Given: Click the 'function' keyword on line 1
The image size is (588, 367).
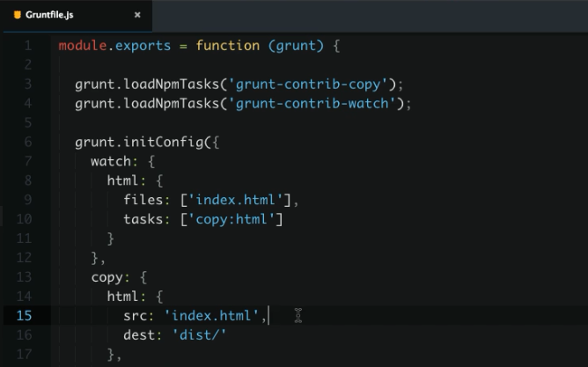Looking at the screenshot, I should tap(227, 45).
